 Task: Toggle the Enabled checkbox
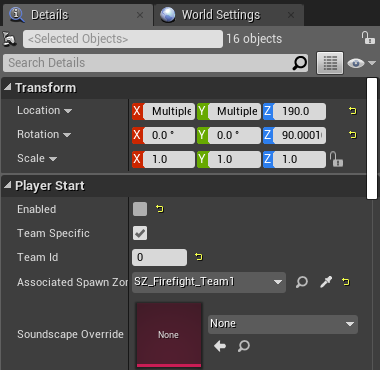(x=140, y=209)
